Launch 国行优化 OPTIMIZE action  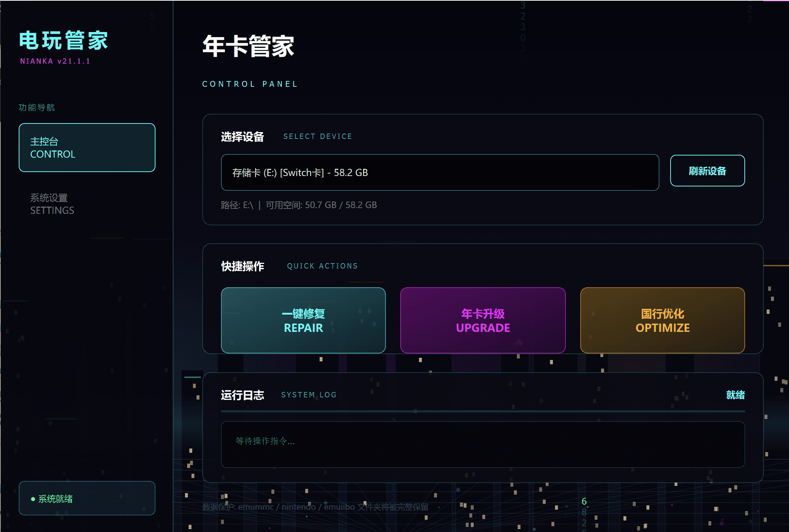(x=662, y=320)
